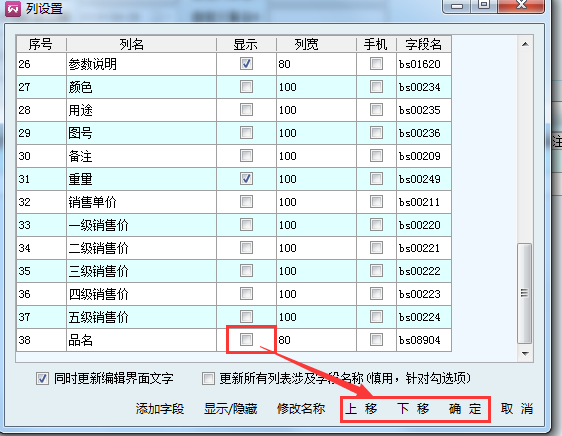Click the vertical scrollbar thumb

525,293
